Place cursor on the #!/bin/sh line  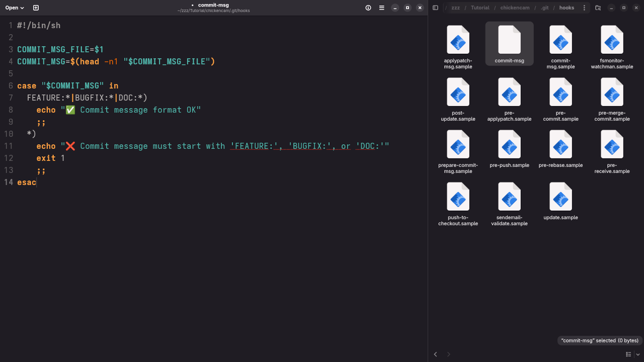(x=39, y=25)
